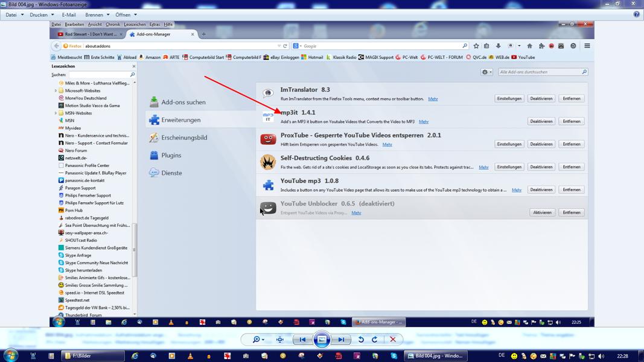Image resolution: width=644 pixels, height=362 pixels.
Task: Deactivate YouTube mp3 extension
Action: (x=541, y=189)
